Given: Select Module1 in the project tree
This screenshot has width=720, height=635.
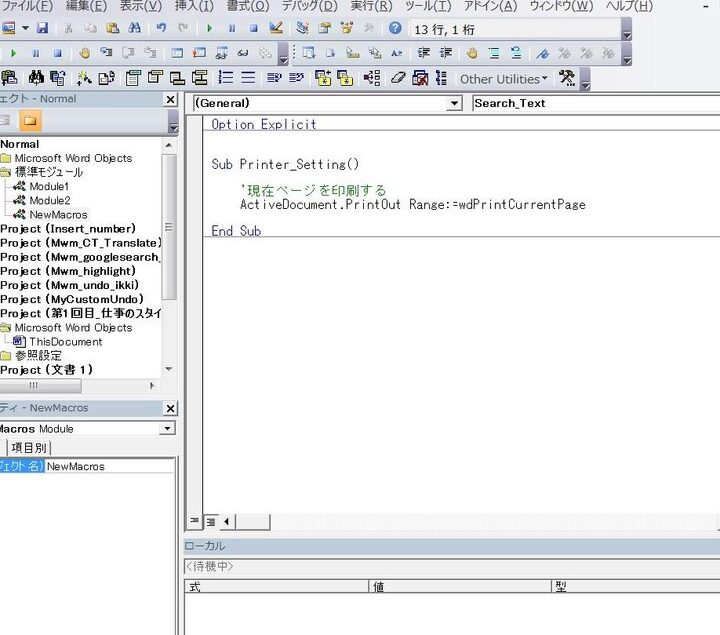Looking at the screenshot, I should [x=49, y=186].
